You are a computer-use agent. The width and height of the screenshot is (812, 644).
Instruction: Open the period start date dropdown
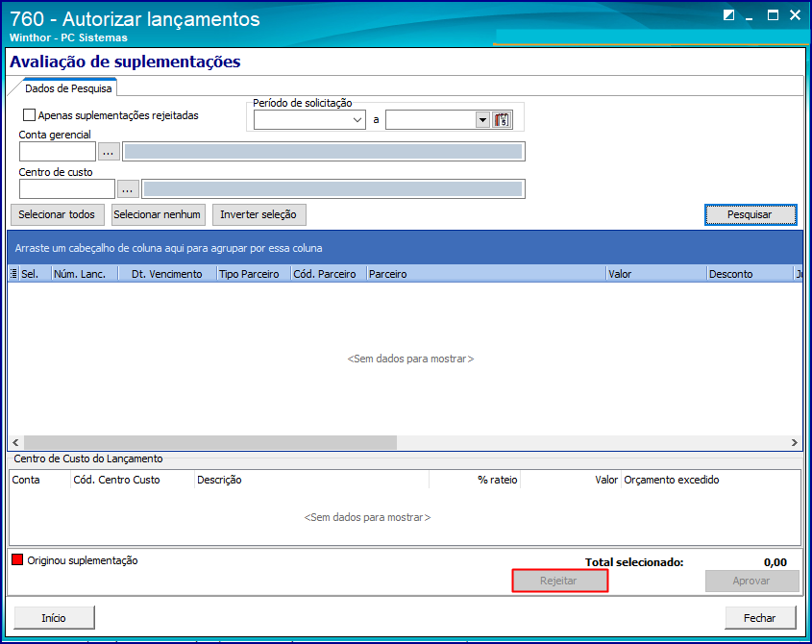357,120
